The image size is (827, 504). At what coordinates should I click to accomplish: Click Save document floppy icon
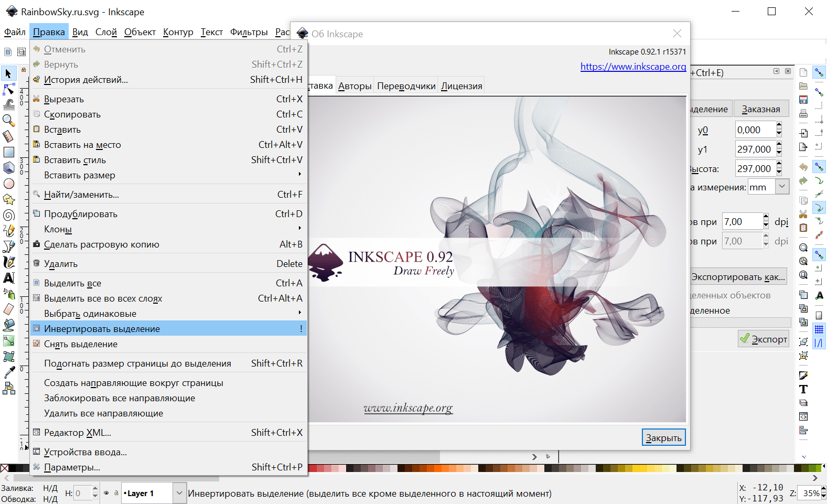tap(803, 100)
